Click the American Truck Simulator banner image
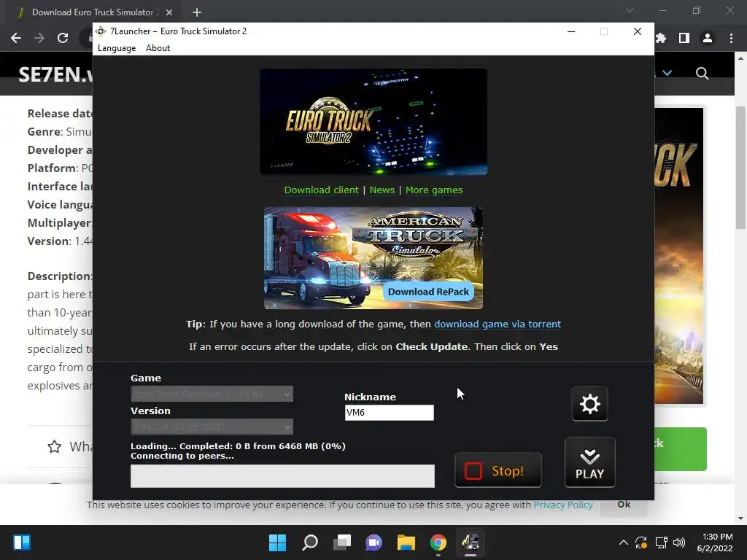747x560 pixels. (373, 257)
